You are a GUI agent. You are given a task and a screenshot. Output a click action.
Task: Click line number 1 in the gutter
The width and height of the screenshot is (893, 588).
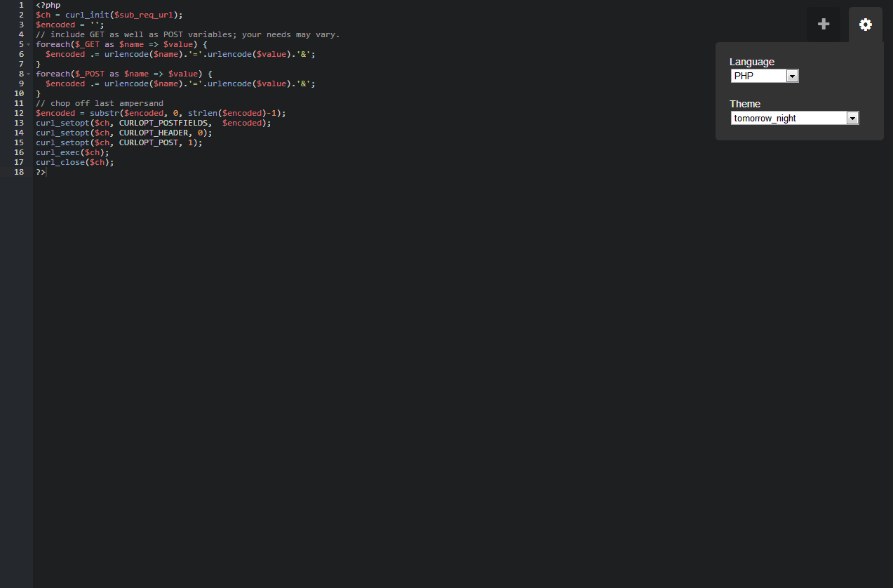point(21,5)
